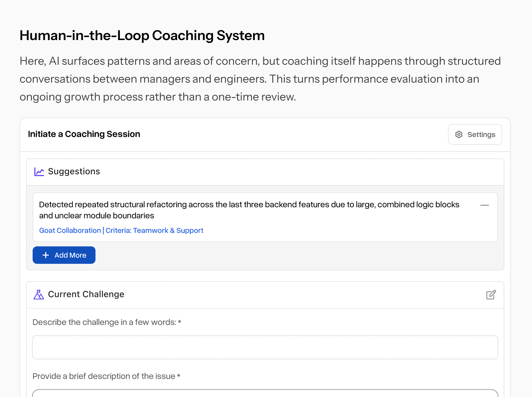The width and height of the screenshot is (532, 397).
Task: Open the Goat Collaboration link
Action: [x=70, y=231]
